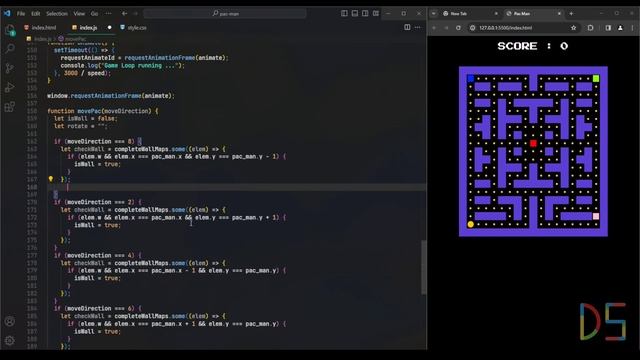Click code line 'function movePac(moveDirection) {'
Viewport: 640px width, 360px height.
point(102,111)
